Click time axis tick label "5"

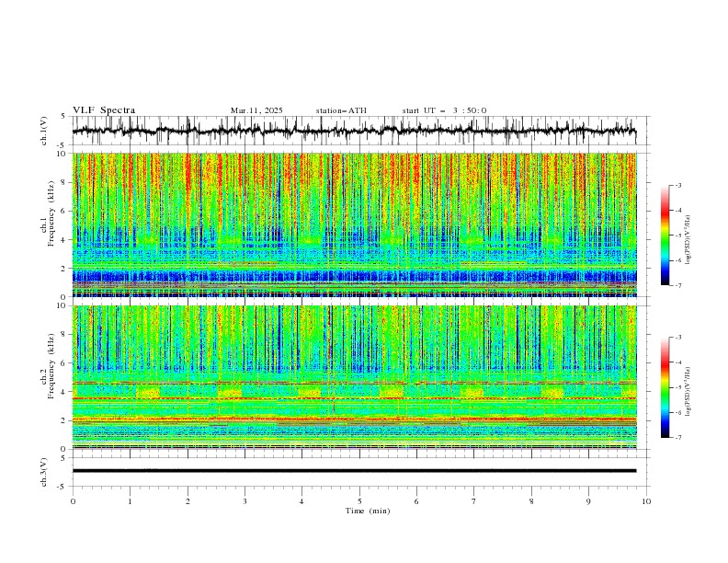(359, 501)
